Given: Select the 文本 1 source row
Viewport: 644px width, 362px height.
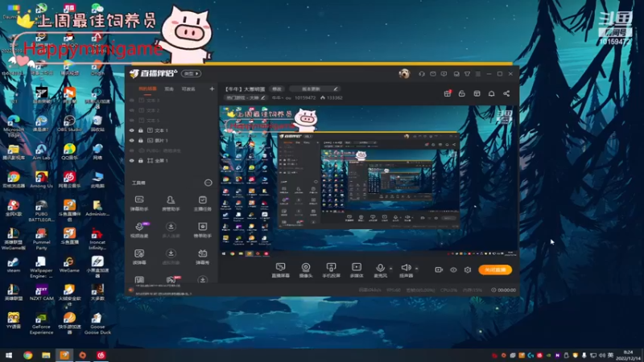Looking at the screenshot, I should click(171, 130).
